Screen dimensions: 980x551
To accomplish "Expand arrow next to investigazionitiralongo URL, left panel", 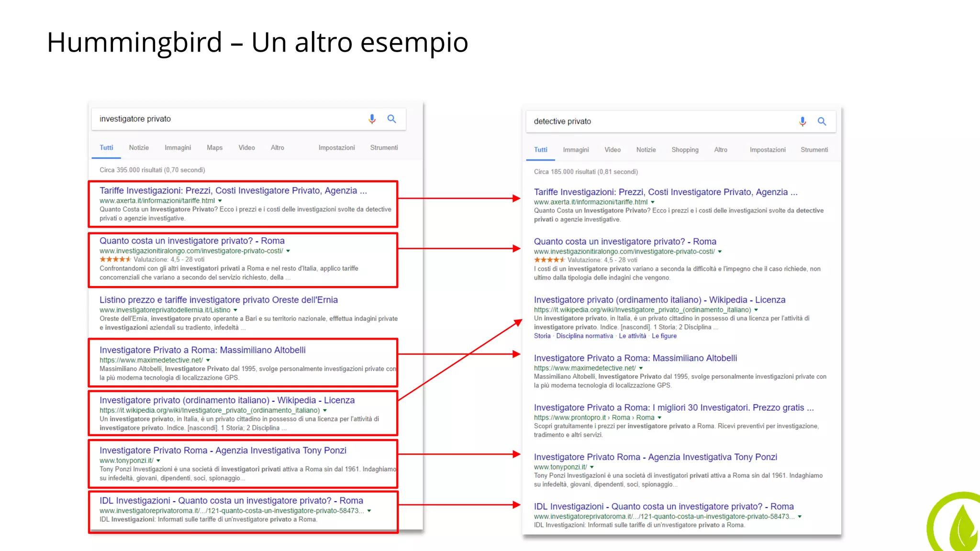I will tap(288, 251).
